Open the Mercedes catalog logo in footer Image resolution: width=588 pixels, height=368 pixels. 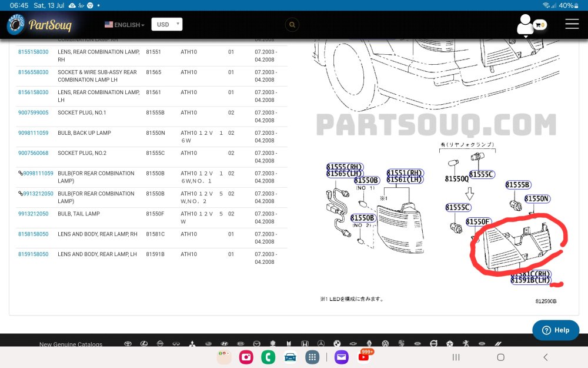pyautogui.click(x=321, y=344)
